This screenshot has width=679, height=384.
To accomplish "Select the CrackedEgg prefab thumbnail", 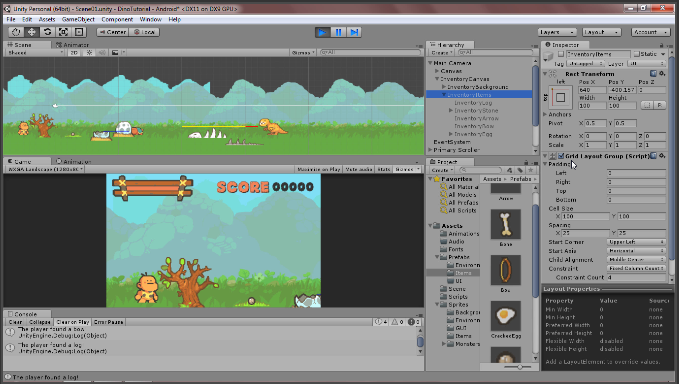I will (x=505, y=316).
